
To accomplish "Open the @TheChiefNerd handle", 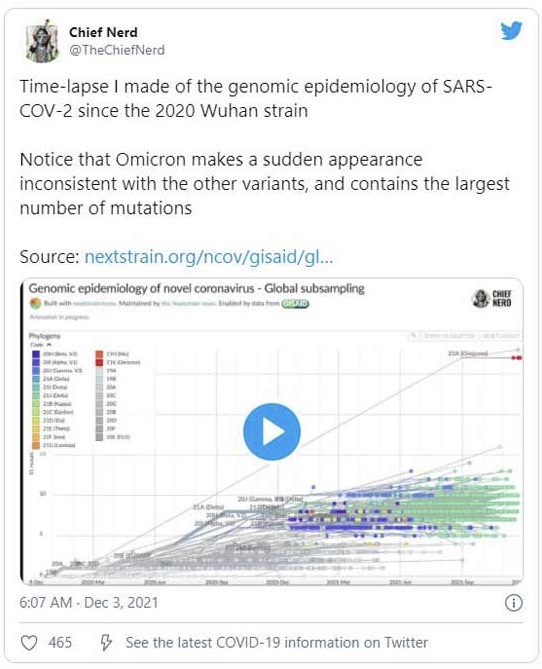I will point(117,50).
